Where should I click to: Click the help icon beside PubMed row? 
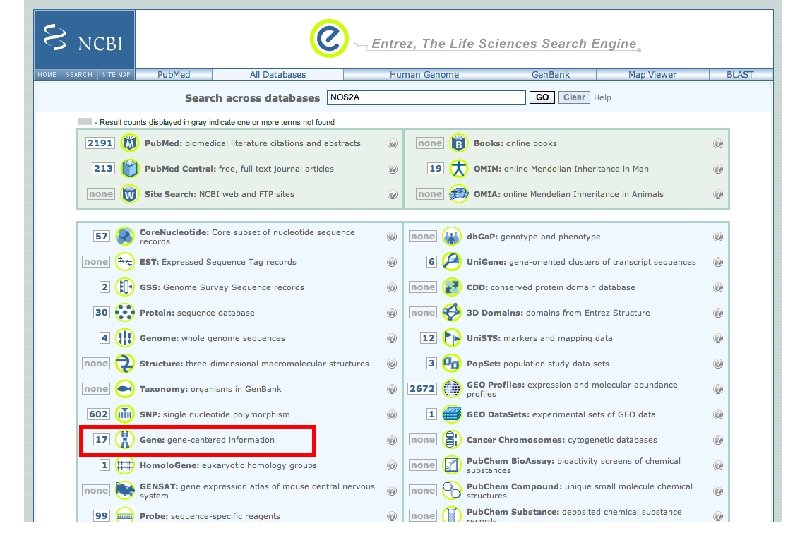(393, 144)
